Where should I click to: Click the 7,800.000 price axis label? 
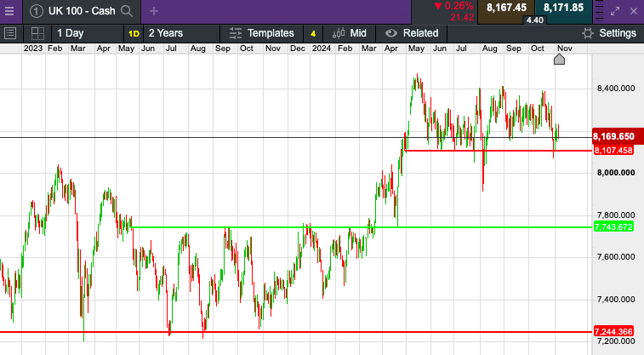(616, 215)
